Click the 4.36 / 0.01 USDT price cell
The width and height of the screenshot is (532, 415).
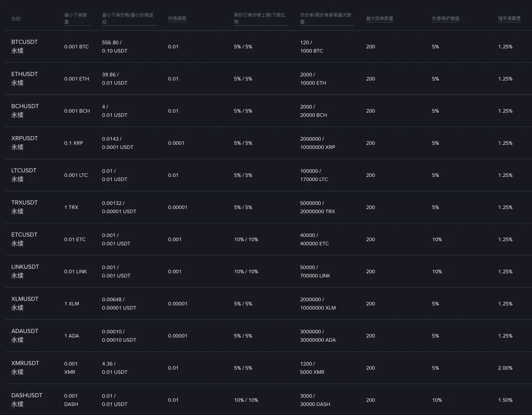click(x=115, y=368)
